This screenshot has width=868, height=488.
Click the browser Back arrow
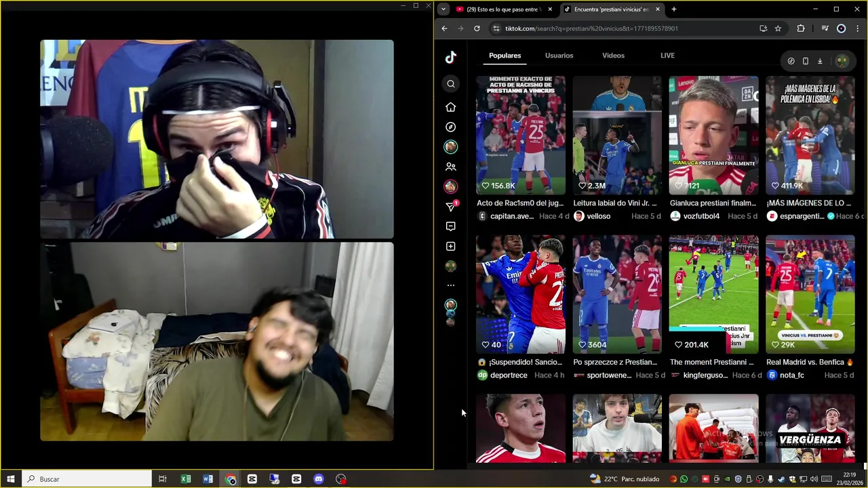pos(444,28)
